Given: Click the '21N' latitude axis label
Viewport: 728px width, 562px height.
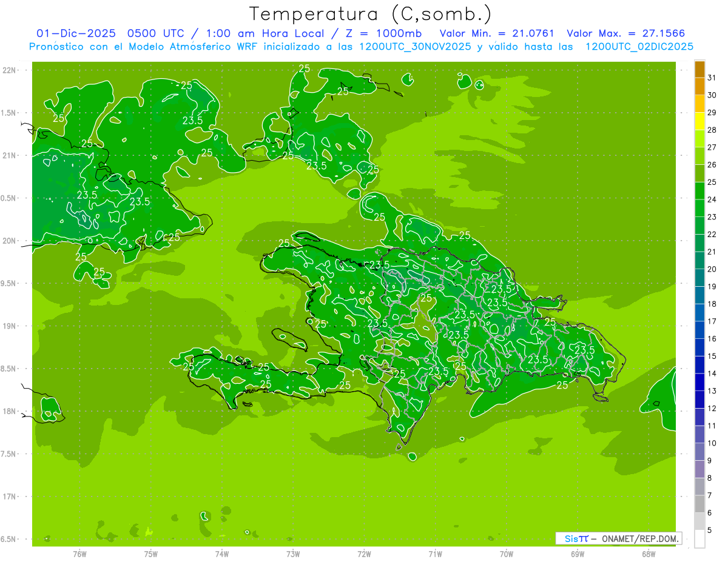Looking at the screenshot, I should [10, 156].
